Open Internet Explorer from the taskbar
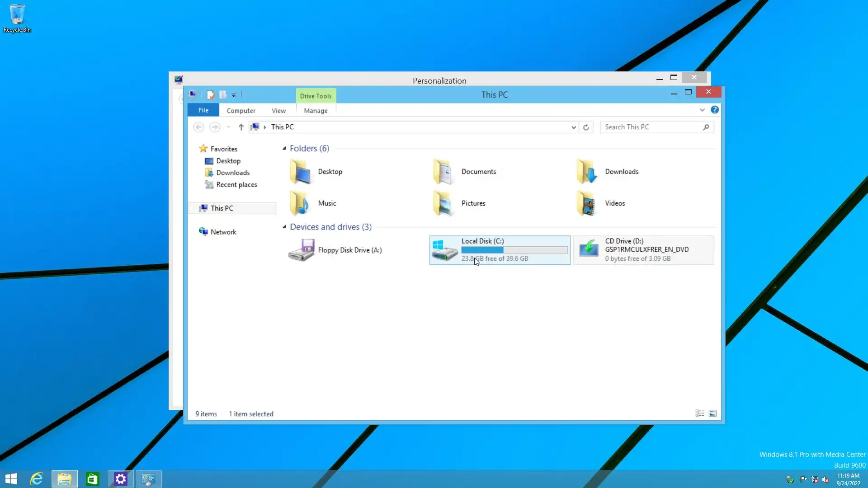The width and height of the screenshot is (868, 488). (37, 479)
